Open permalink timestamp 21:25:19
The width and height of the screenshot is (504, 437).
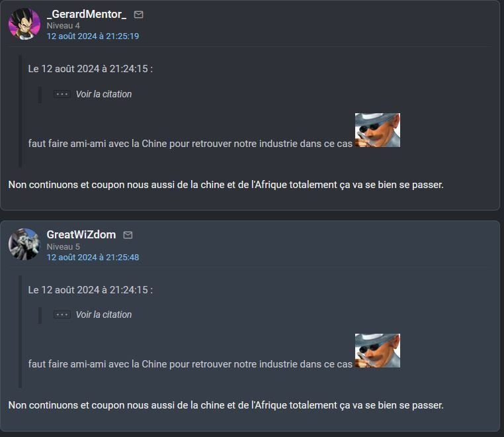(93, 36)
